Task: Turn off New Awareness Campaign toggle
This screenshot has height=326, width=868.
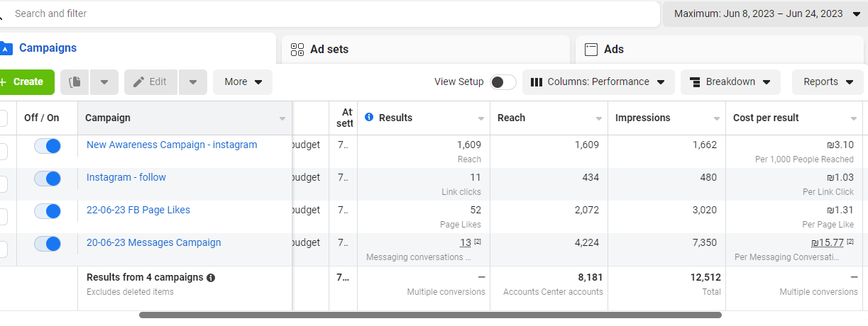Action: click(48, 146)
